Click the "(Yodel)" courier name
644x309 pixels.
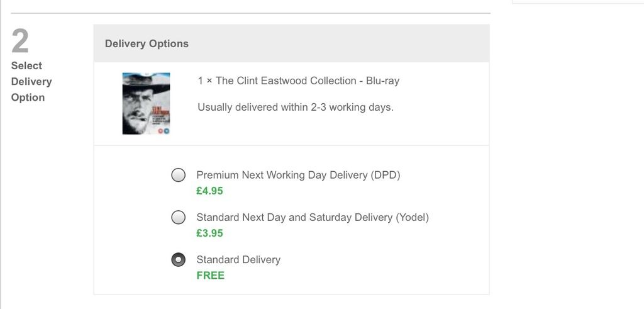click(412, 217)
